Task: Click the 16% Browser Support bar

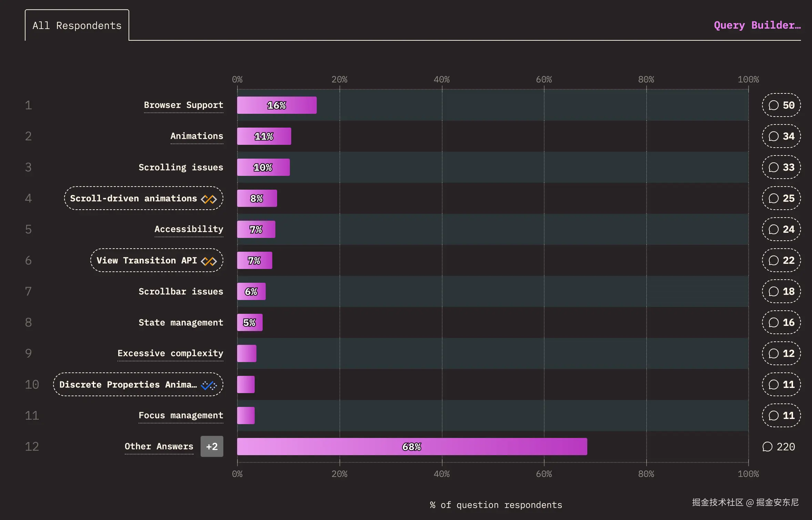Action: click(276, 105)
